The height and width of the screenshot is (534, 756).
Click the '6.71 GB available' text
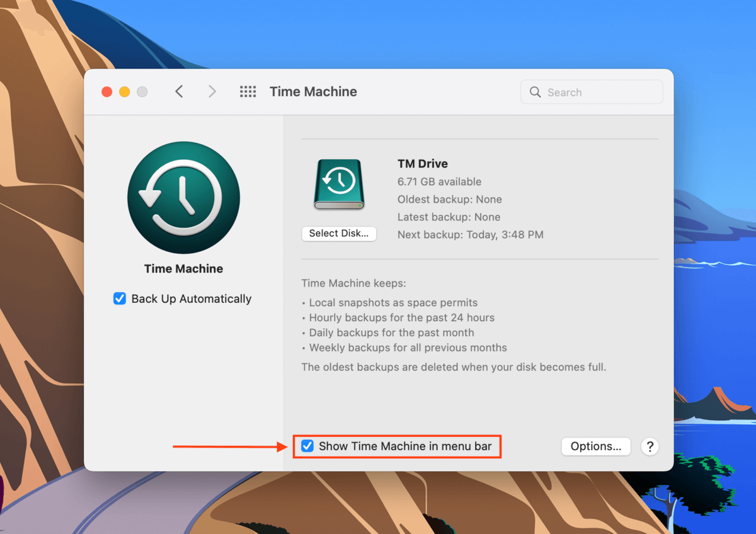click(x=440, y=181)
